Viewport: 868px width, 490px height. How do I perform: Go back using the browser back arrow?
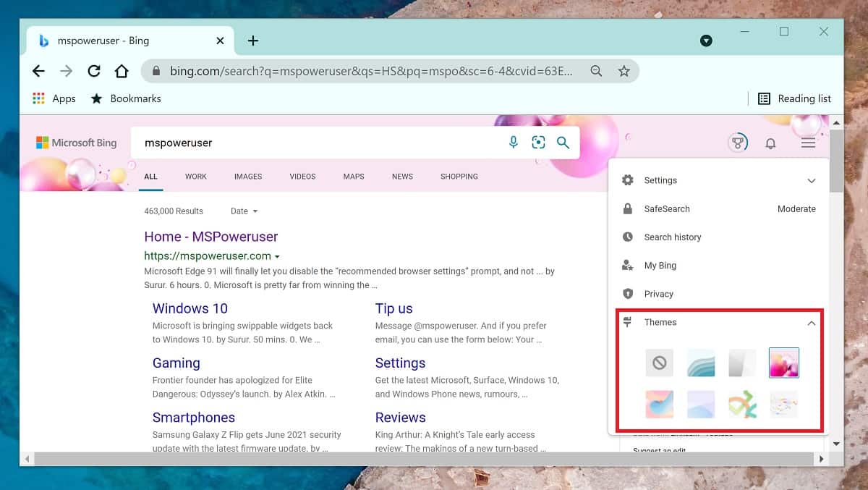point(38,71)
